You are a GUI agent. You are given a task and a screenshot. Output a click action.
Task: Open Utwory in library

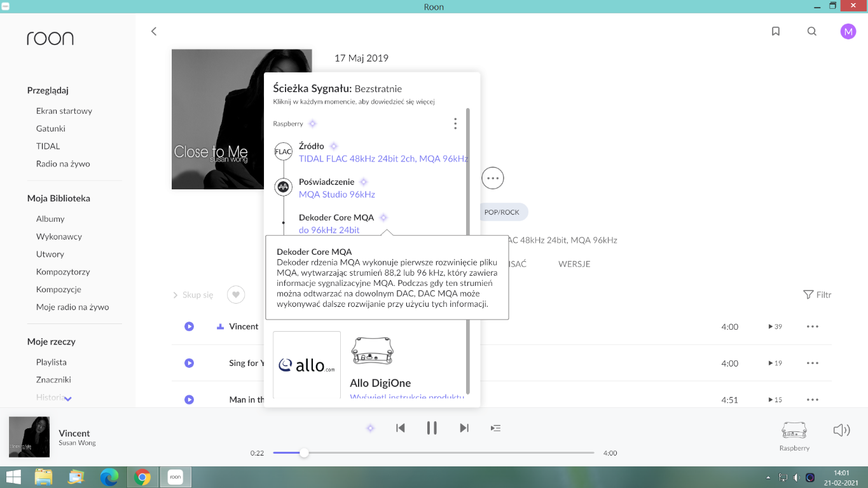[50, 254]
